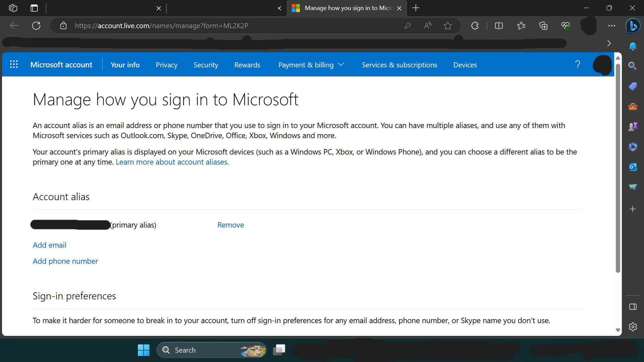Viewport: 644px width, 362px height.
Task: Click the Add phone number link
Action: point(65,261)
